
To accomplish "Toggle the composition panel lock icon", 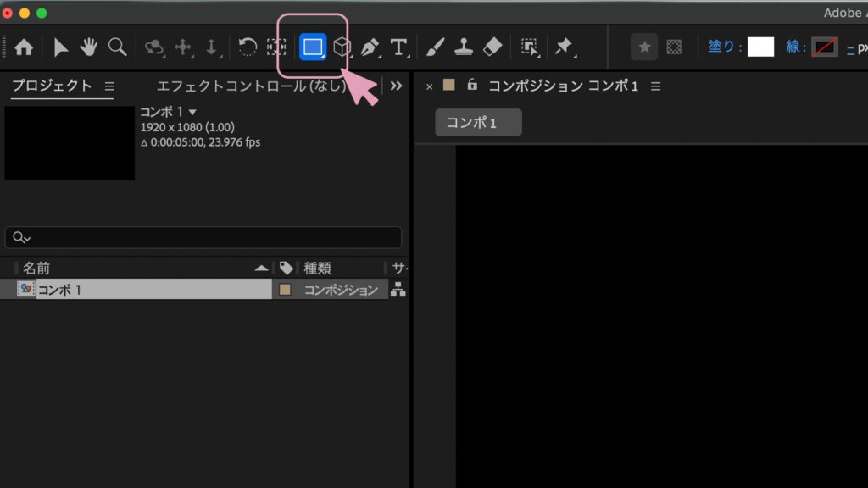I will pyautogui.click(x=471, y=84).
